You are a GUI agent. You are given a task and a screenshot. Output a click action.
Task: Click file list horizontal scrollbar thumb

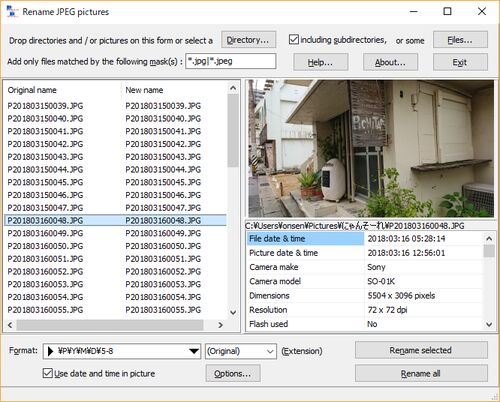tap(110, 325)
